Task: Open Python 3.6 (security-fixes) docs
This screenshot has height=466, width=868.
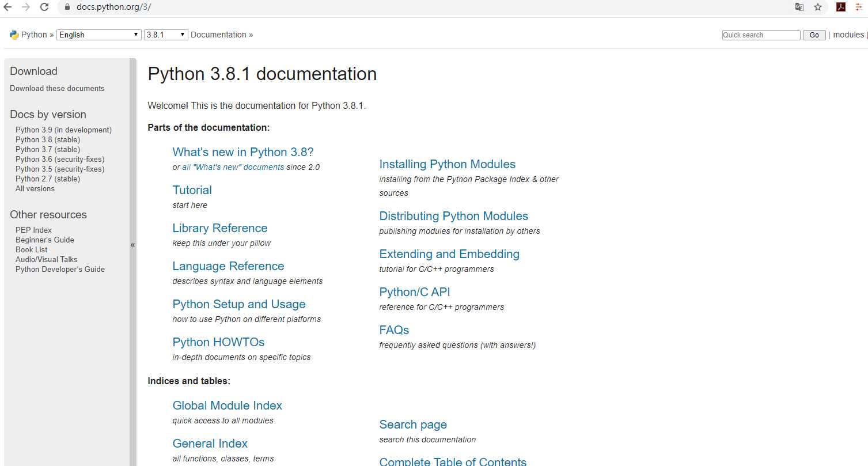Action: tap(60, 159)
